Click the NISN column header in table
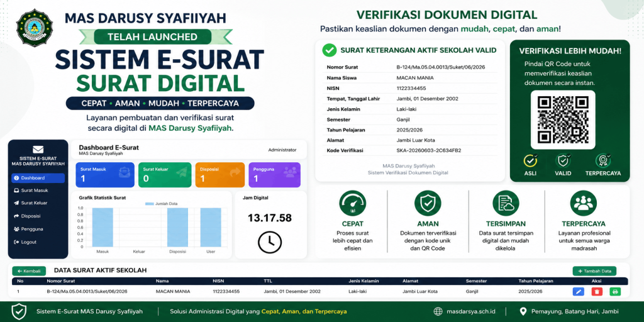 218,281
